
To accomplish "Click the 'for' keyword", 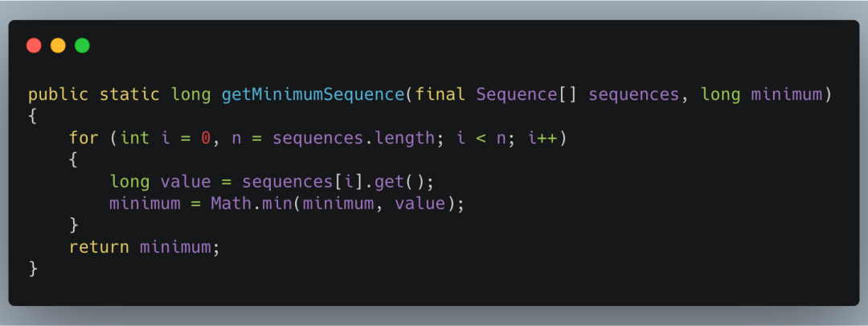I will [x=84, y=138].
